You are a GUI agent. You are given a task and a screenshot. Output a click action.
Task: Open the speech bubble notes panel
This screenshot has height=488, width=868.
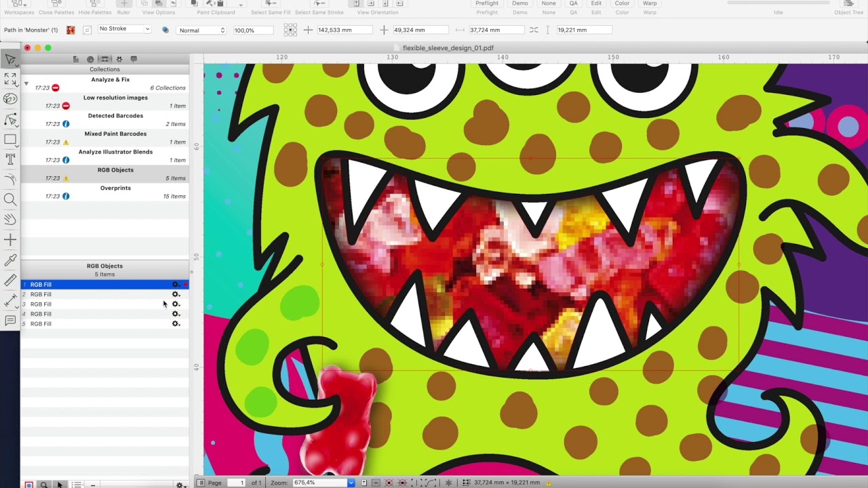[134, 60]
